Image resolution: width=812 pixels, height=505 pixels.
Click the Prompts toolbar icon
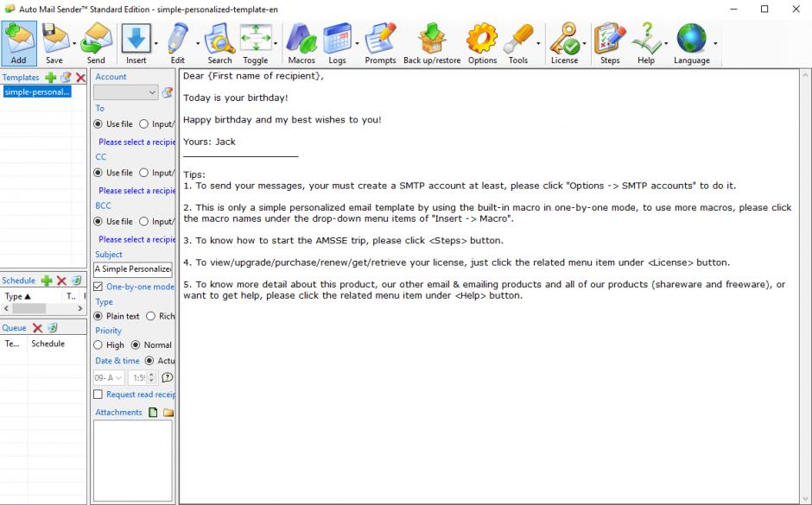(x=380, y=40)
